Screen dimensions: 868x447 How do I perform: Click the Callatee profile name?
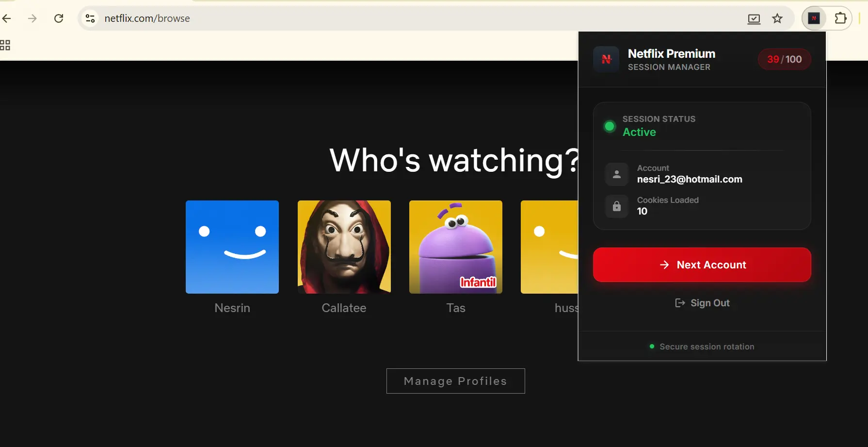point(344,308)
